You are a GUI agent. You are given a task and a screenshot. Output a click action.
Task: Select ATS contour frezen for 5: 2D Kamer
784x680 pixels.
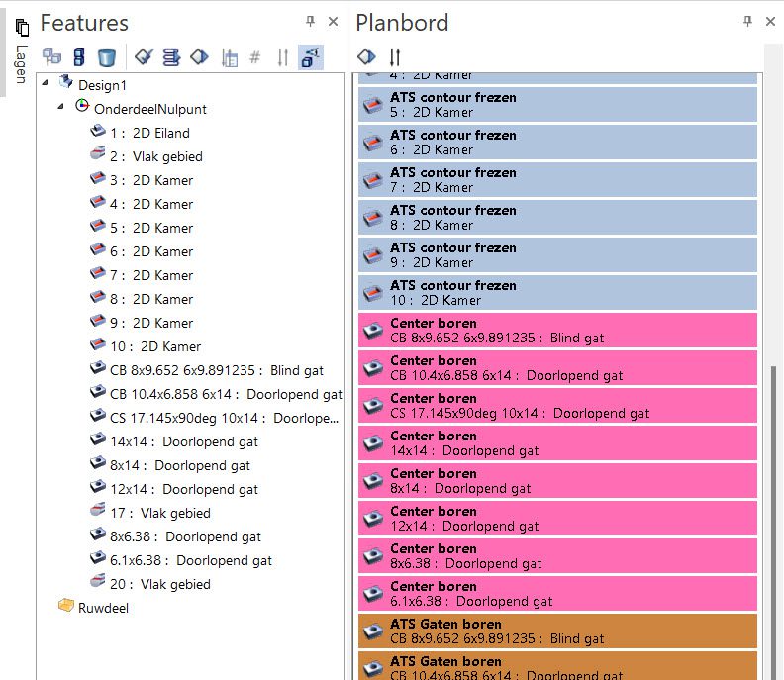coord(557,105)
